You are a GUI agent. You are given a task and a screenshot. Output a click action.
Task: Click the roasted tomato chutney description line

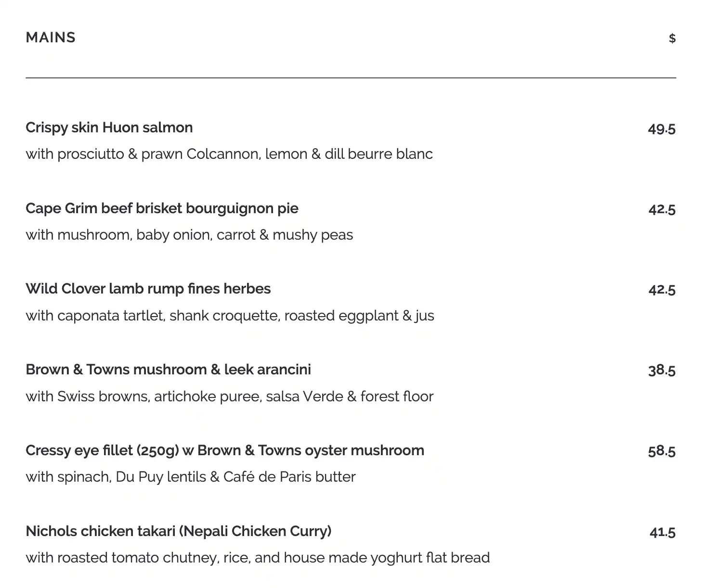click(x=258, y=558)
